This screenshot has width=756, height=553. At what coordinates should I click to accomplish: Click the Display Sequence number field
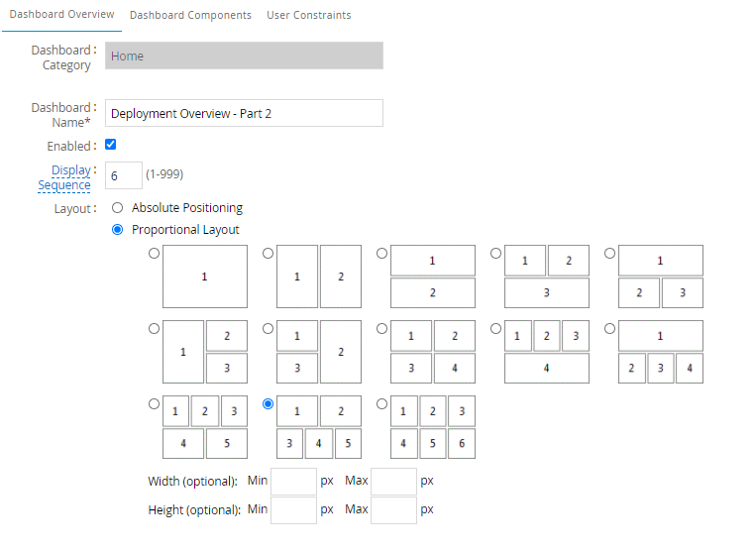click(123, 175)
